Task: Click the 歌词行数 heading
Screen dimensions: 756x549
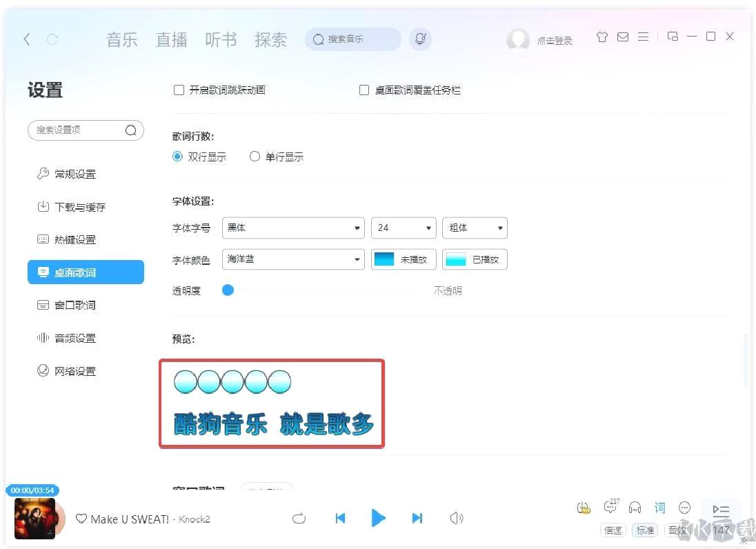Action: pyautogui.click(x=193, y=137)
